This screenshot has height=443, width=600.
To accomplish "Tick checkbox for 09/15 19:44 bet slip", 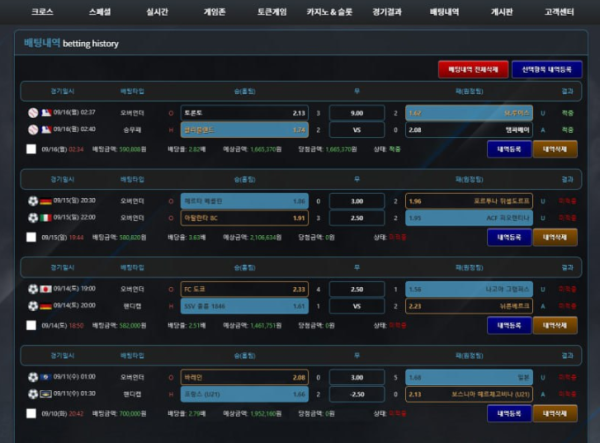I will (31, 237).
